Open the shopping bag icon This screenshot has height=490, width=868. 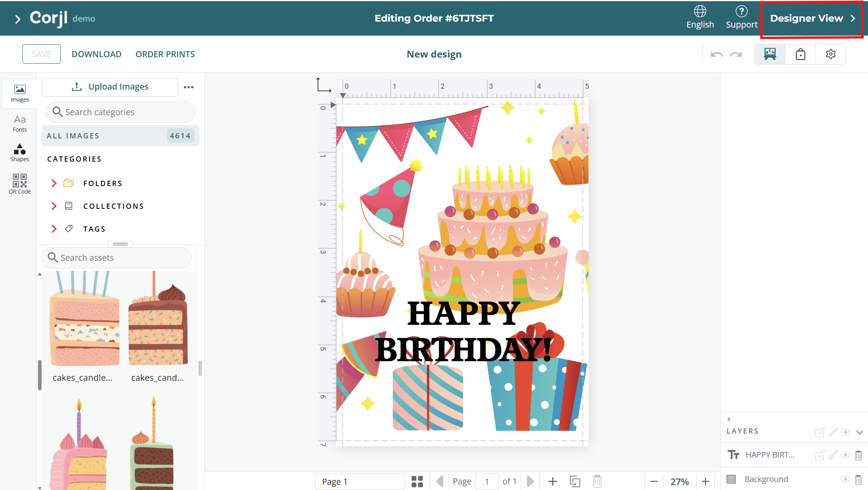coord(800,54)
